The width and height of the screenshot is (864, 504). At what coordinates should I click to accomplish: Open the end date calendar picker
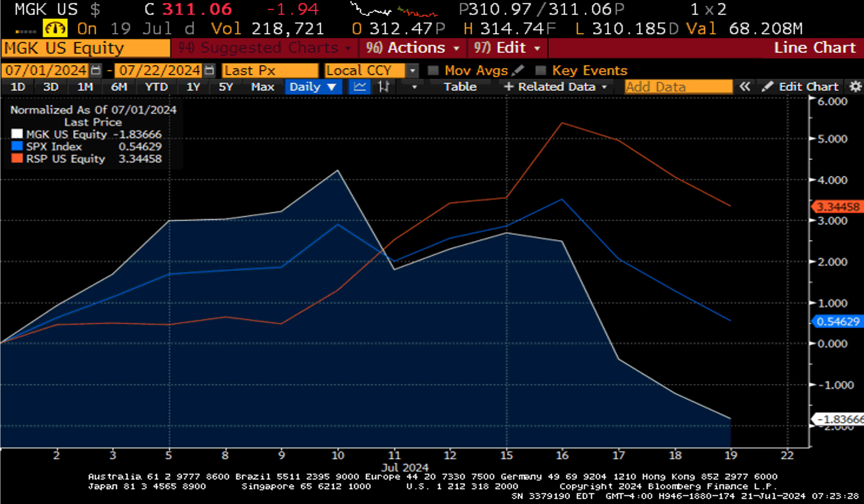click(209, 71)
